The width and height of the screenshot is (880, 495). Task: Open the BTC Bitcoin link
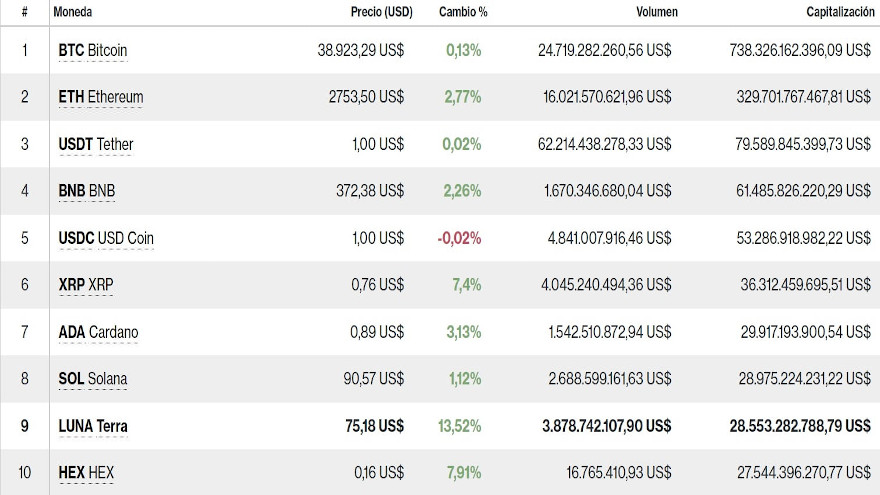pos(93,50)
